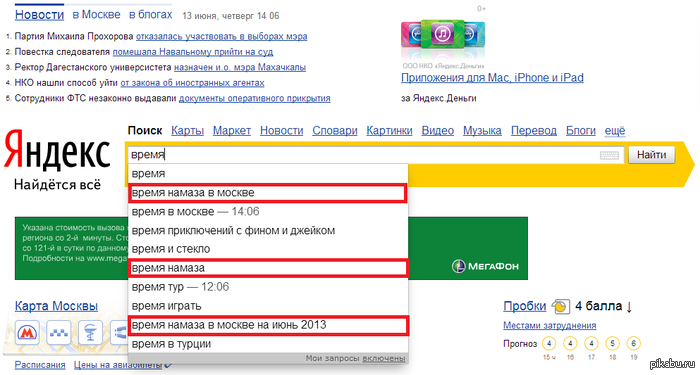Screen dimensions: 700x375
Task: Select the Поиск tab
Action: coord(145,131)
